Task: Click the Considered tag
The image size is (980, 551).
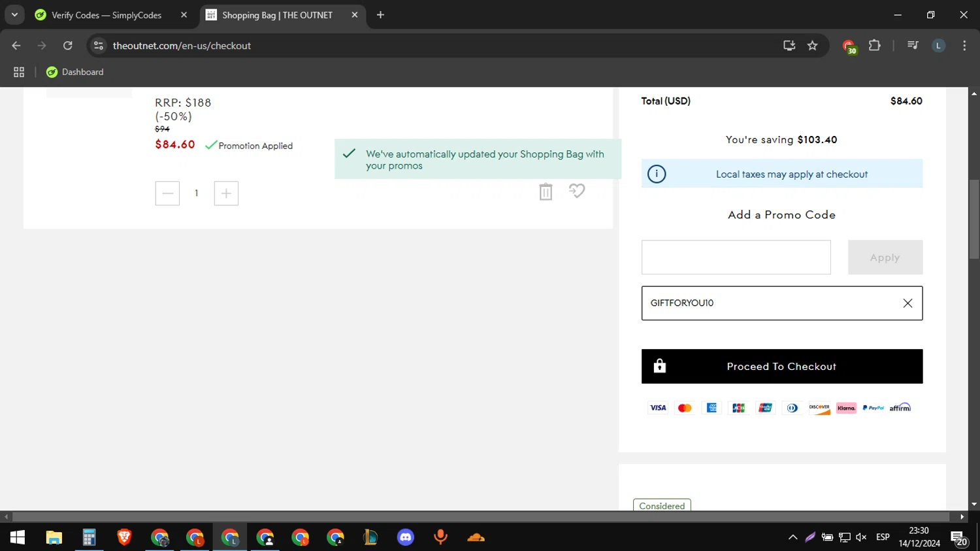Action: [x=662, y=505]
